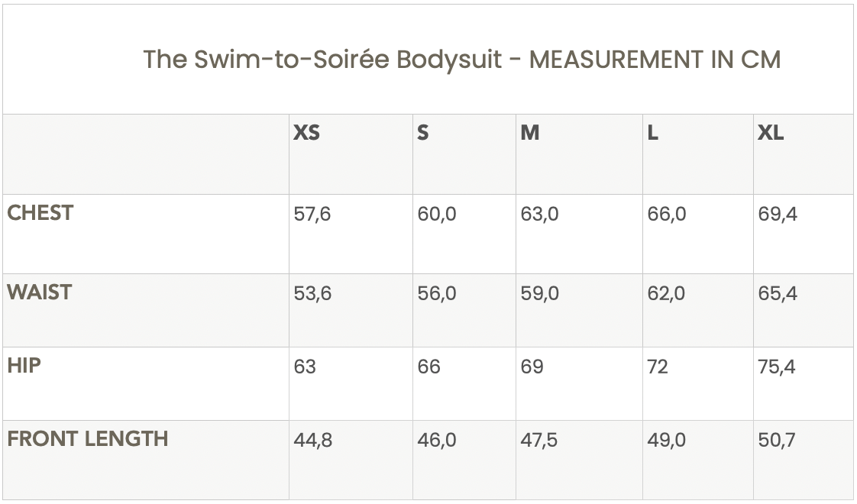Image resolution: width=857 pixels, height=504 pixels.
Task: Click the WAIST row label
Action: click(x=39, y=292)
